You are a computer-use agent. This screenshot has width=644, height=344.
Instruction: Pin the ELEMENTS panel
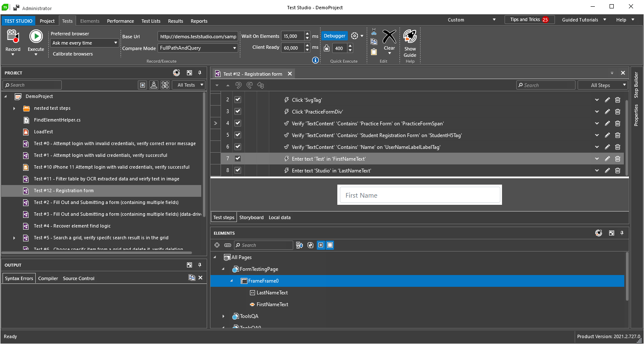(622, 233)
